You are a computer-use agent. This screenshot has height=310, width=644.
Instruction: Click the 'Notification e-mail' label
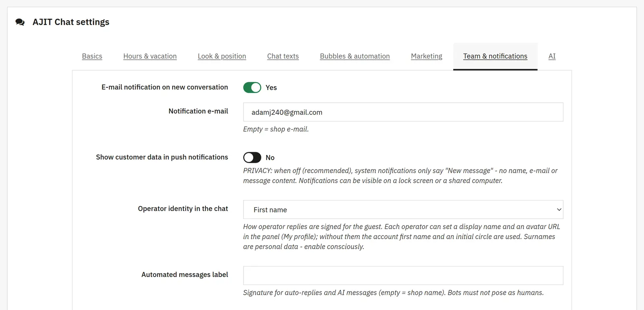coord(198,111)
